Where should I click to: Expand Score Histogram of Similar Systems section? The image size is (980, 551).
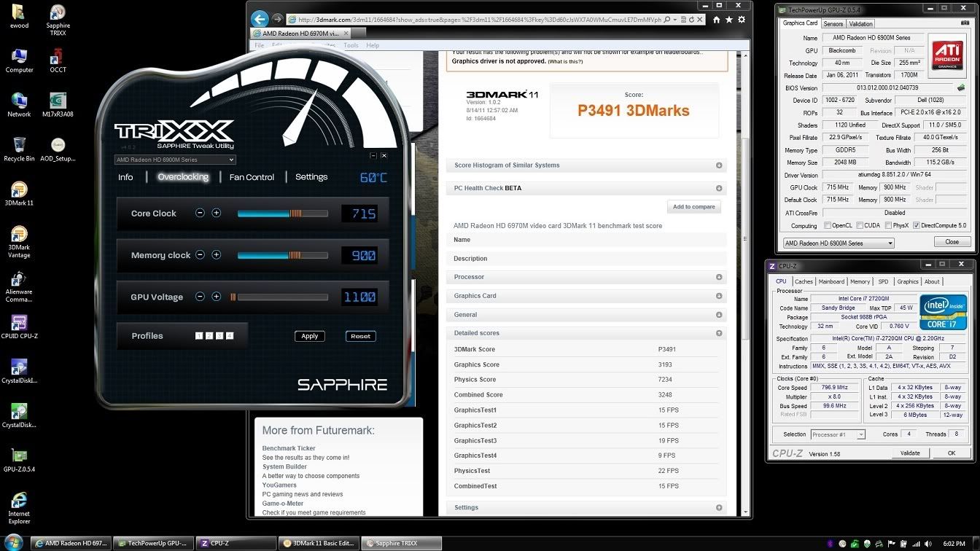point(719,165)
